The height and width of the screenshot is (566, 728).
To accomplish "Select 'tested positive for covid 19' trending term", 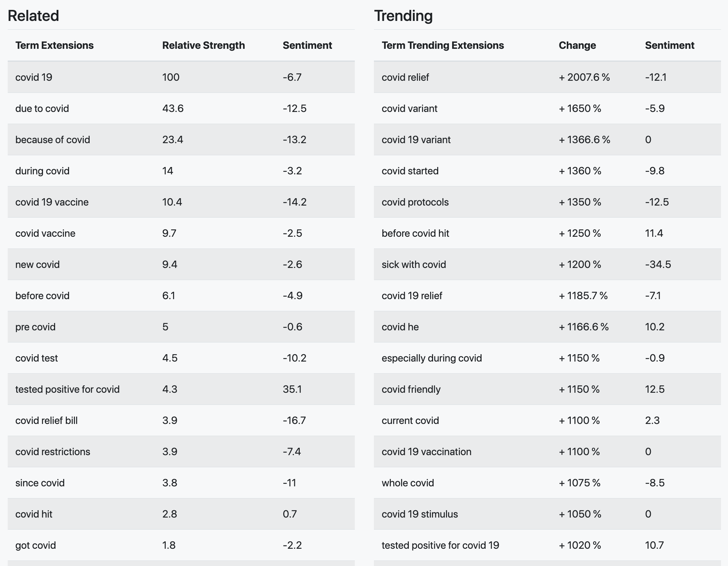I will pos(440,545).
